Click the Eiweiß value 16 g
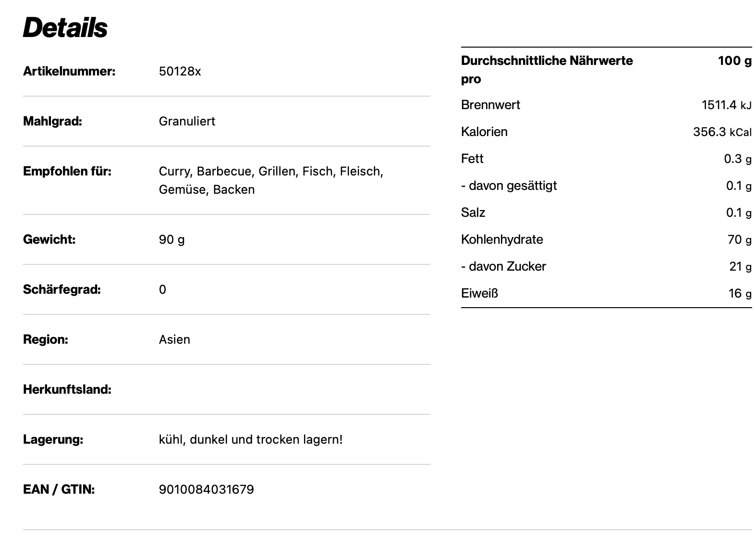756x548 pixels. (740, 294)
